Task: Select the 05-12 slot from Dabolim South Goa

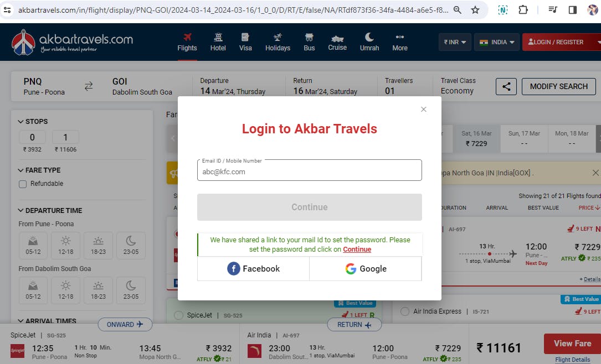Action: [x=33, y=290]
